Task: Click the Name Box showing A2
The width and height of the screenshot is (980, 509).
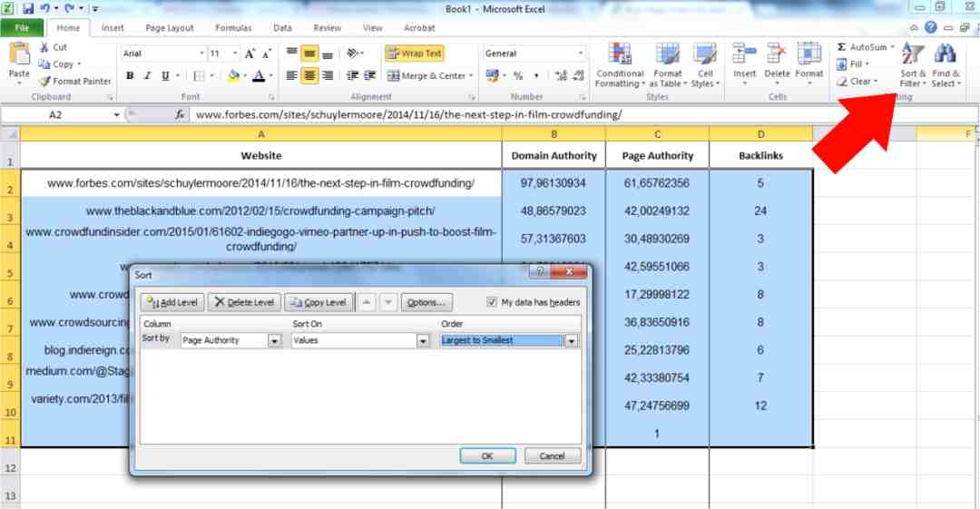Action: (55, 114)
